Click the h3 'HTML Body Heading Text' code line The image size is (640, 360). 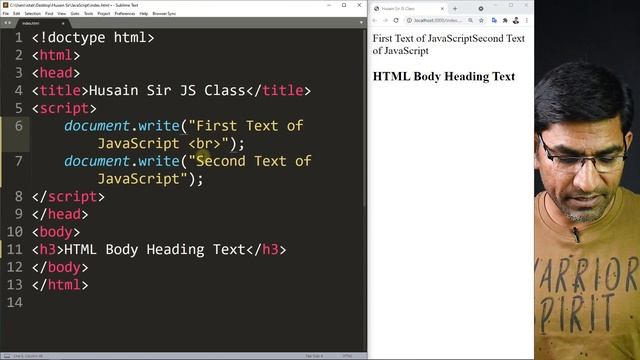click(159, 249)
